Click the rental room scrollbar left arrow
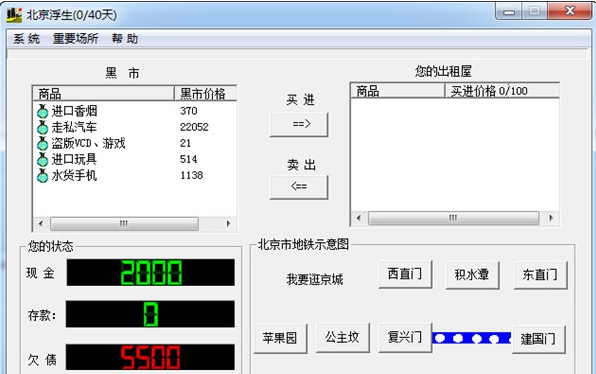596x374 pixels. 358,218
